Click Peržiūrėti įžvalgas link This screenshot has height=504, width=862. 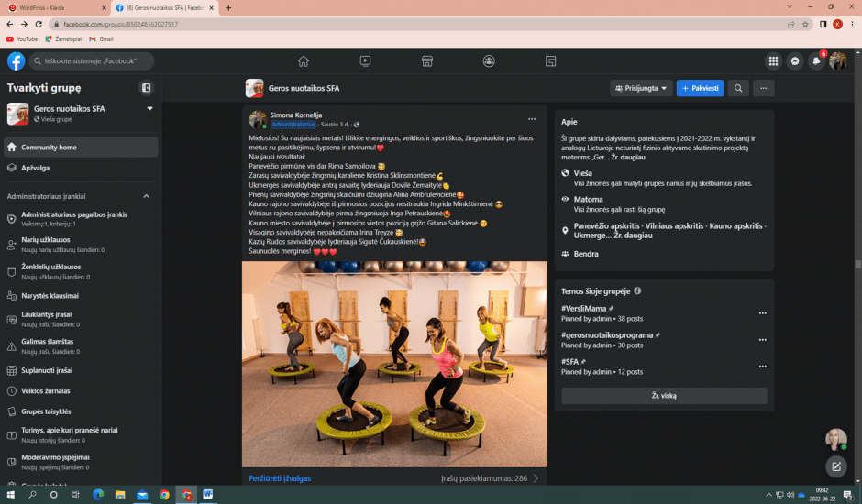[x=280, y=478]
